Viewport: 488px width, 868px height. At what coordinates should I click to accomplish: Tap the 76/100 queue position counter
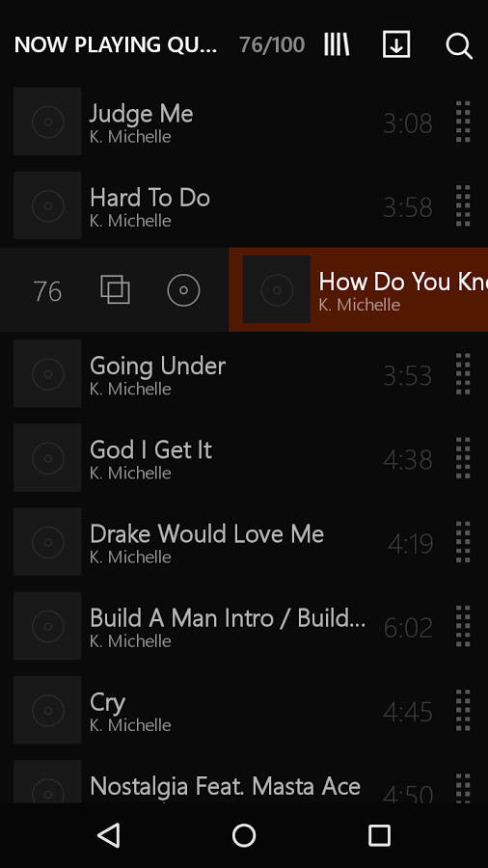pos(272,45)
